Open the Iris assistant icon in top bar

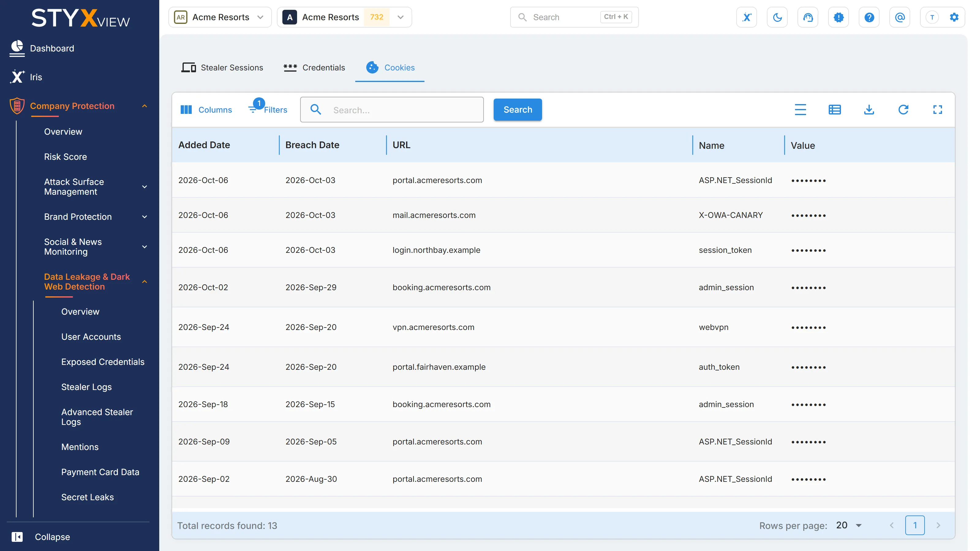click(x=746, y=17)
